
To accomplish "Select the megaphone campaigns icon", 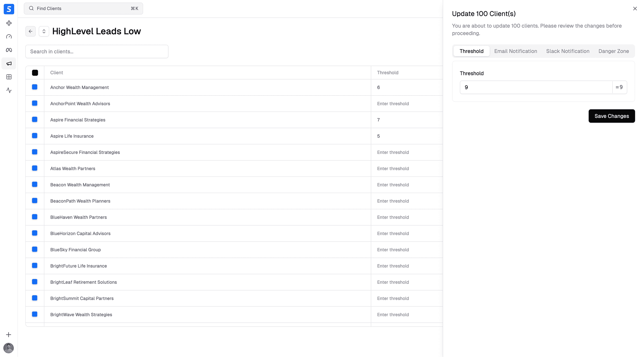I will pos(9,63).
